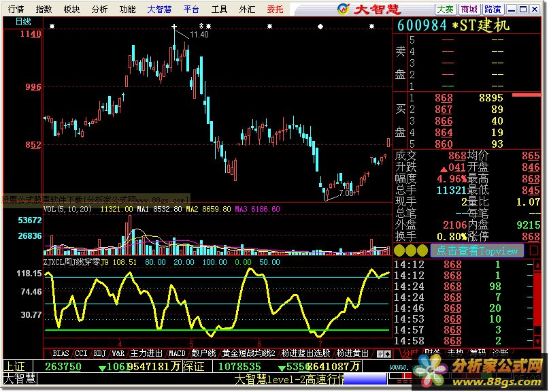Open the 委托 trading menu
Screen dimensions: 549x392
(275, 9)
